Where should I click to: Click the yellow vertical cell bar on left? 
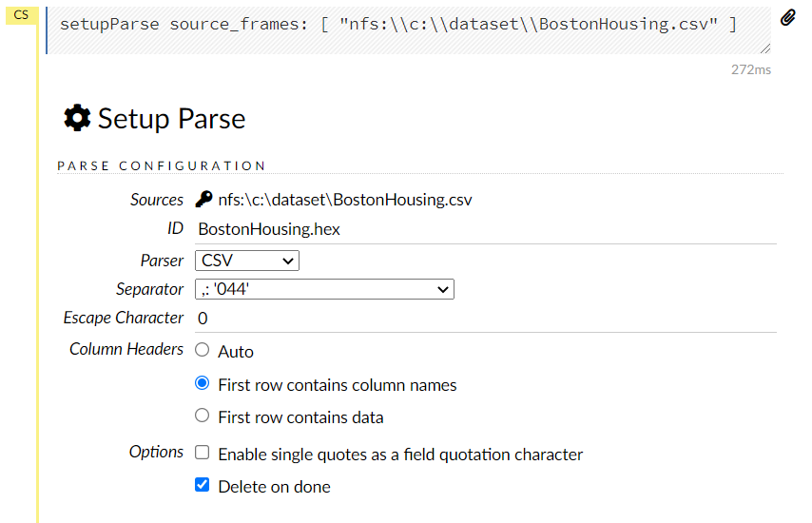tap(38, 285)
